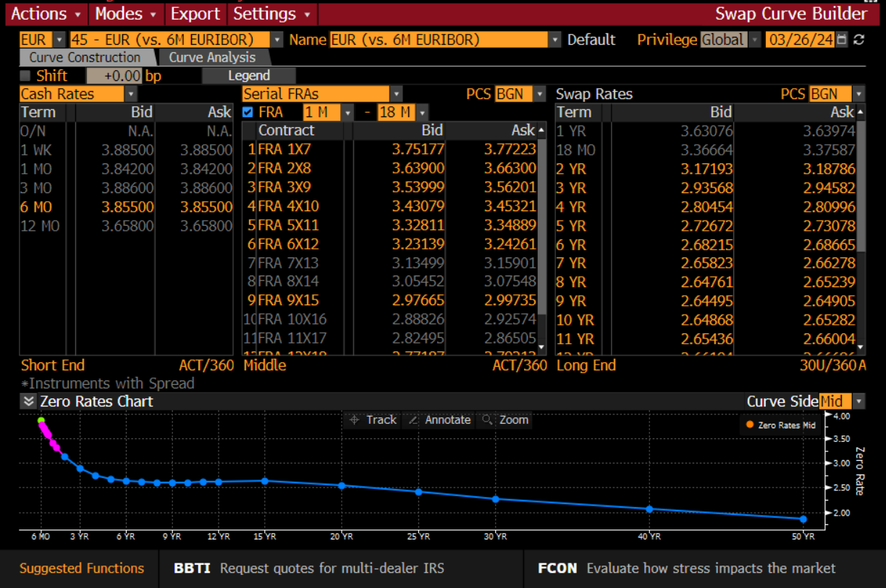Open the Cash Rates type dropdown
This screenshot has width=886, height=588.
pyautogui.click(x=130, y=94)
